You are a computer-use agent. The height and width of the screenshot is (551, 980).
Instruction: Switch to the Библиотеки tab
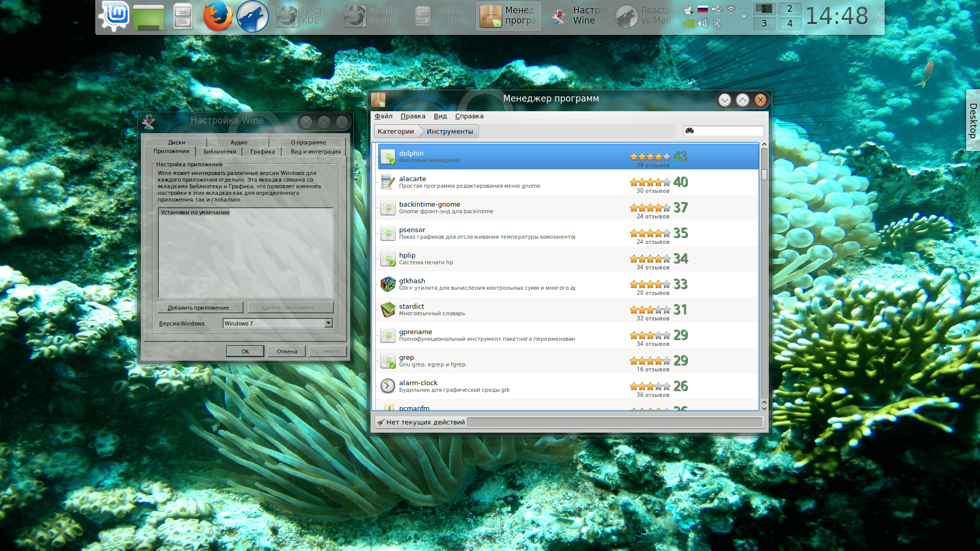(x=219, y=152)
